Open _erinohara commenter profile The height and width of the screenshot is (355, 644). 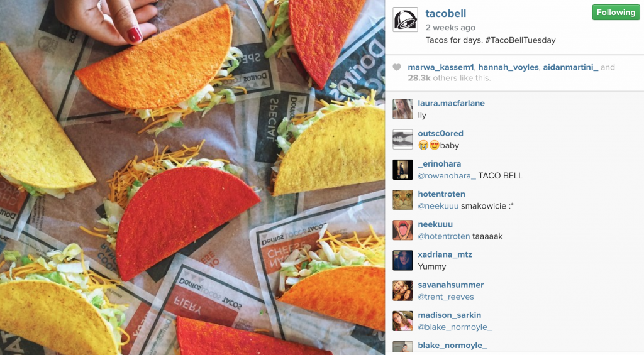[440, 164]
